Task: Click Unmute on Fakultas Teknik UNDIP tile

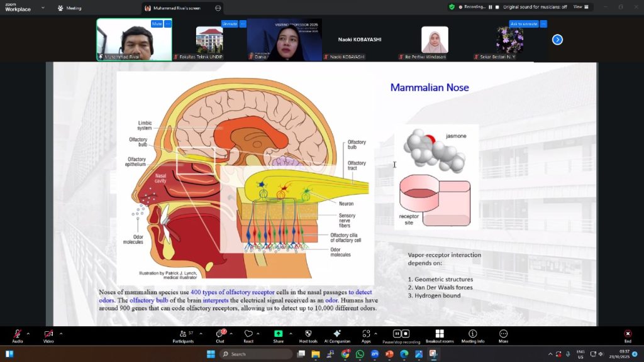Action: 229,24
